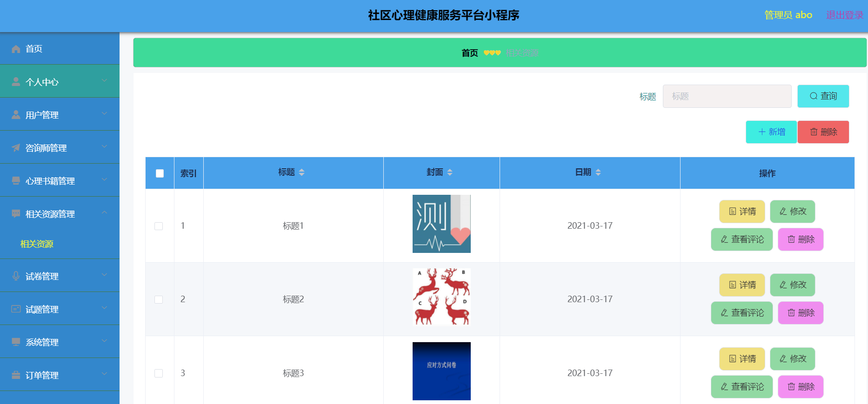Click the 查询 search button

[x=823, y=96]
